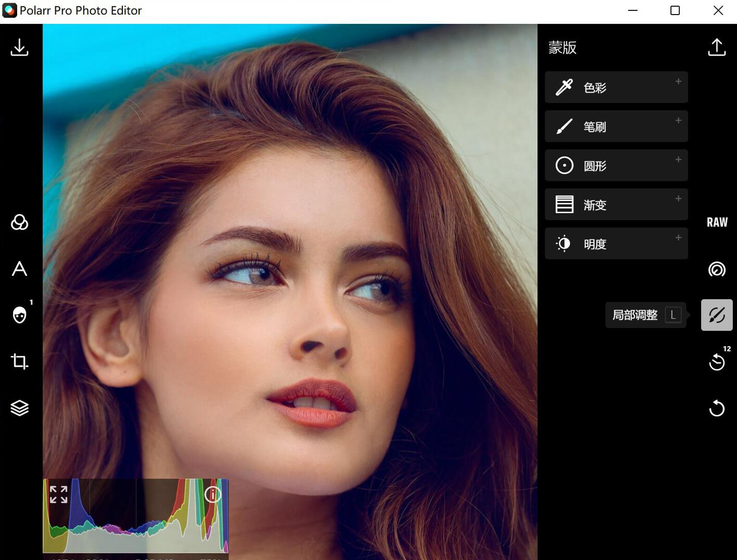
Task: Select the filters tool in the left sidebar
Action: point(19,222)
